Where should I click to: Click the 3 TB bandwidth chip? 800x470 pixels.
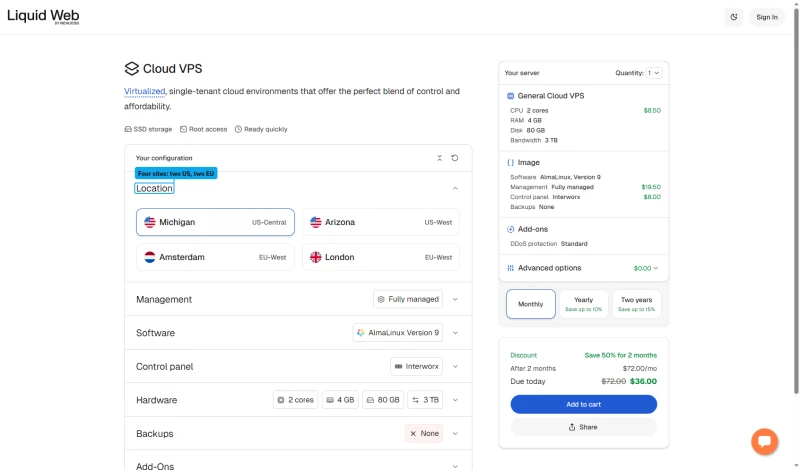pyautogui.click(x=426, y=400)
